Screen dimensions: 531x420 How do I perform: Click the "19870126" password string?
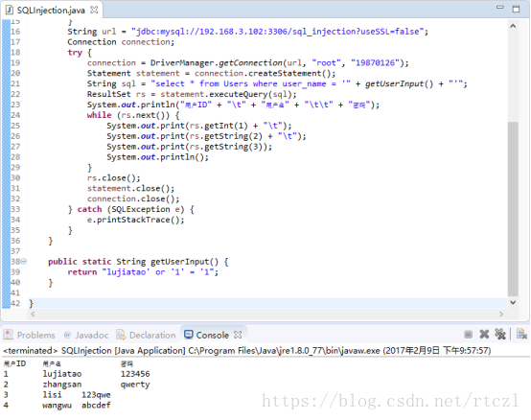[x=376, y=63]
